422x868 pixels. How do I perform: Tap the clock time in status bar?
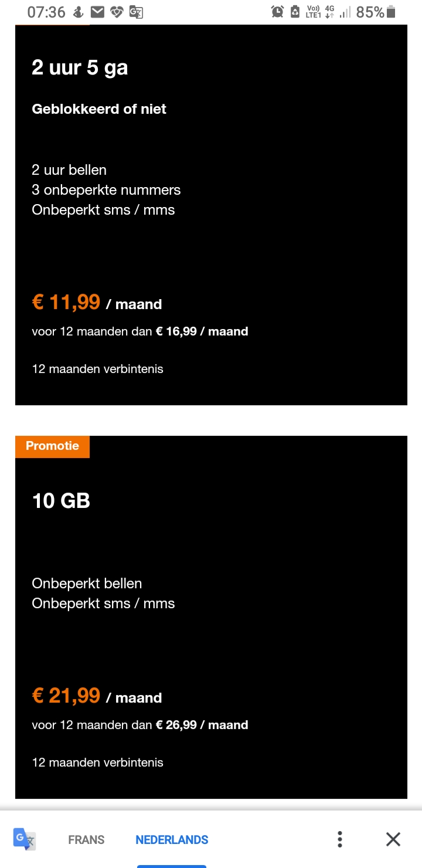pos(46,12)
